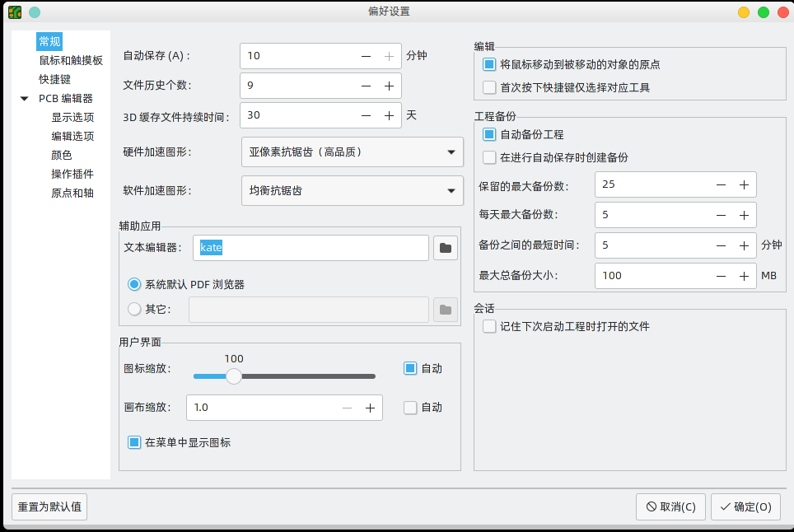
Task: Collapse the PCB 编辑器 tree branch
Action: pos(24,97)
